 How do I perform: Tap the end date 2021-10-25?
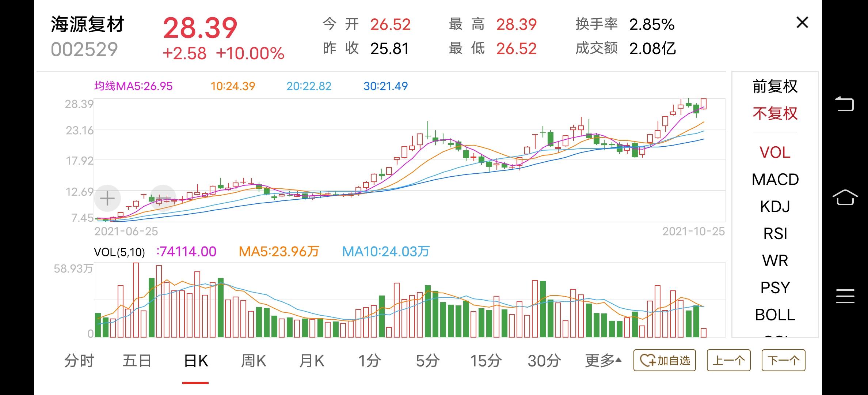pos(693,232)
